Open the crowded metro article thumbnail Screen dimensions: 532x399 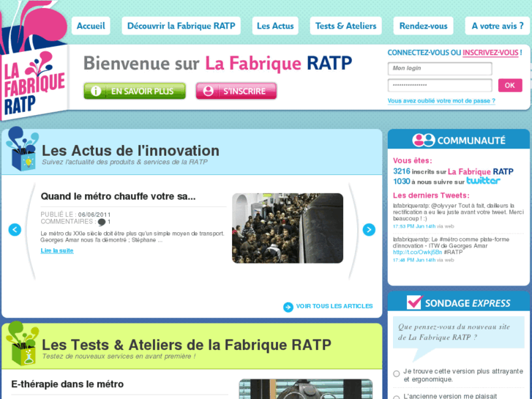(x=288, y=228)
